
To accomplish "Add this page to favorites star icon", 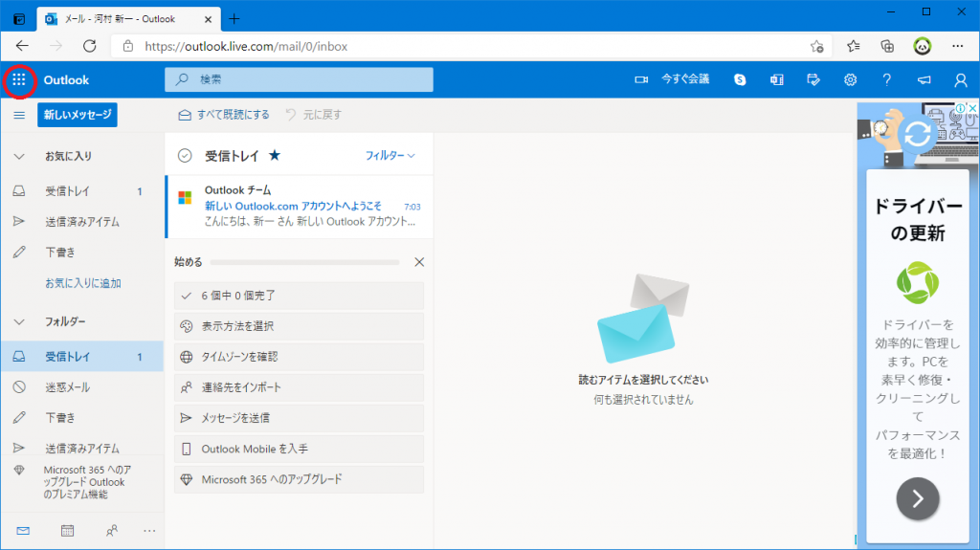I will point(816,46).
